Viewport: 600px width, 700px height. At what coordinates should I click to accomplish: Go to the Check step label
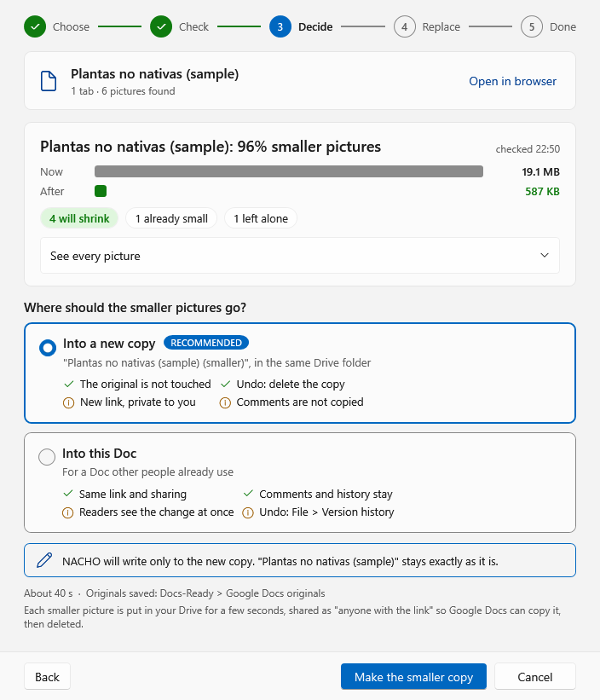193,26
